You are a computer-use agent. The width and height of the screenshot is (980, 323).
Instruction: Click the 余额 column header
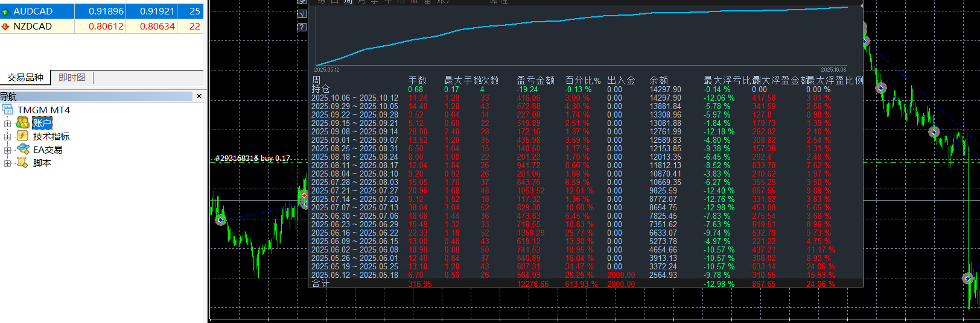658,80
